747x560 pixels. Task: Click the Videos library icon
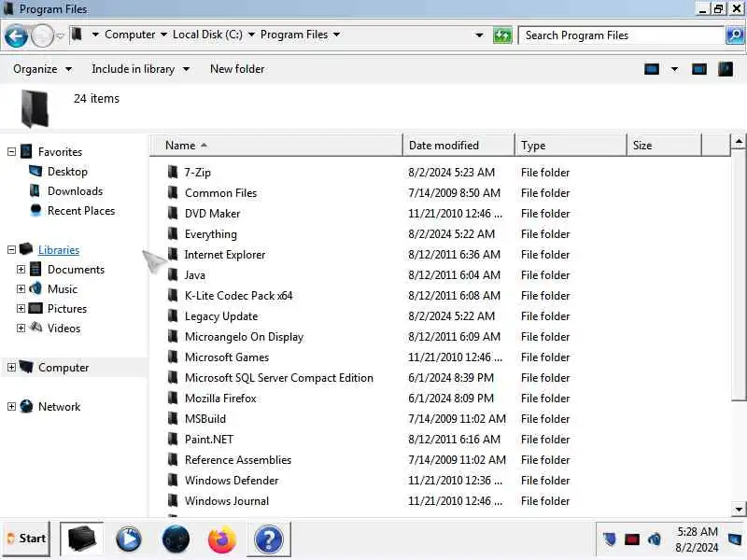(35, 328)
